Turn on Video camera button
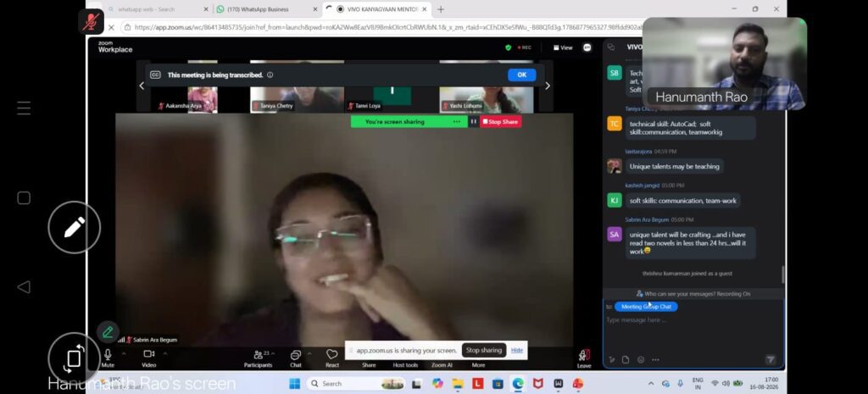This screenshot has height=394, width=868. (148, 358)
